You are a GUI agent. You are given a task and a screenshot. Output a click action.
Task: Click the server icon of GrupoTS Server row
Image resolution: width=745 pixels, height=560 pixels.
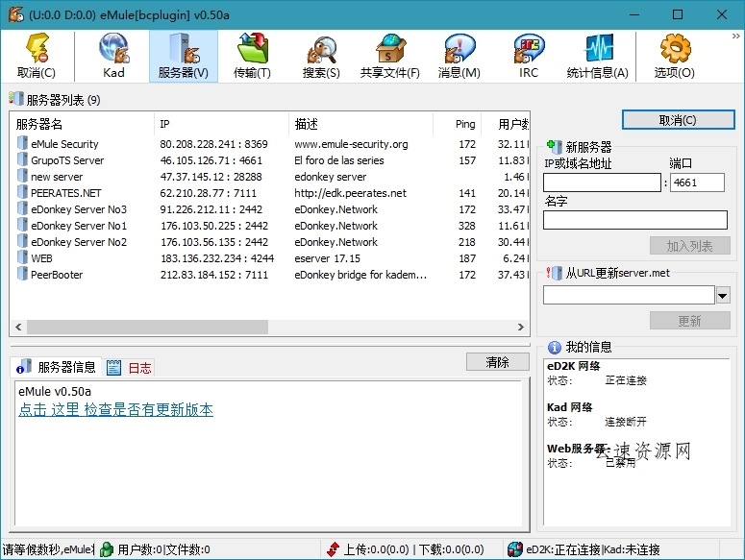pos(22,159)
